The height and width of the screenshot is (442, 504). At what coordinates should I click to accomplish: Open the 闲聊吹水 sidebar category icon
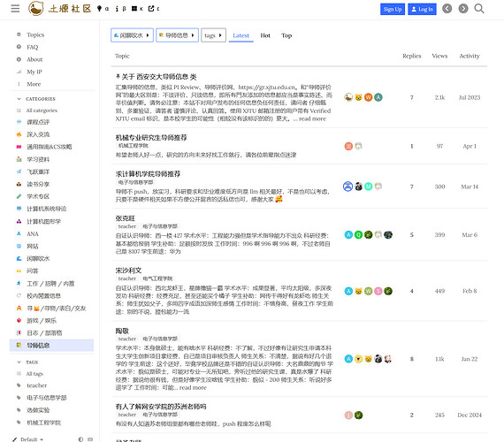click(x=19, y=258)
